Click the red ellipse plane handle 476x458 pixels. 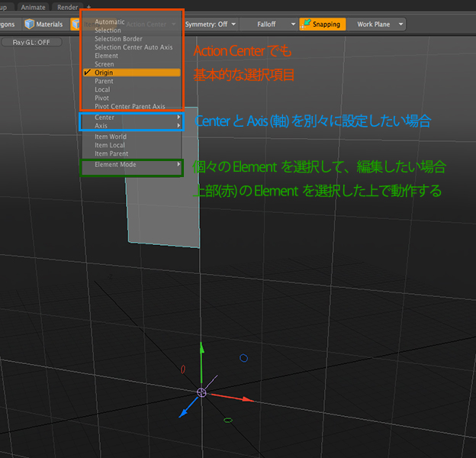(x=183, y=369)
